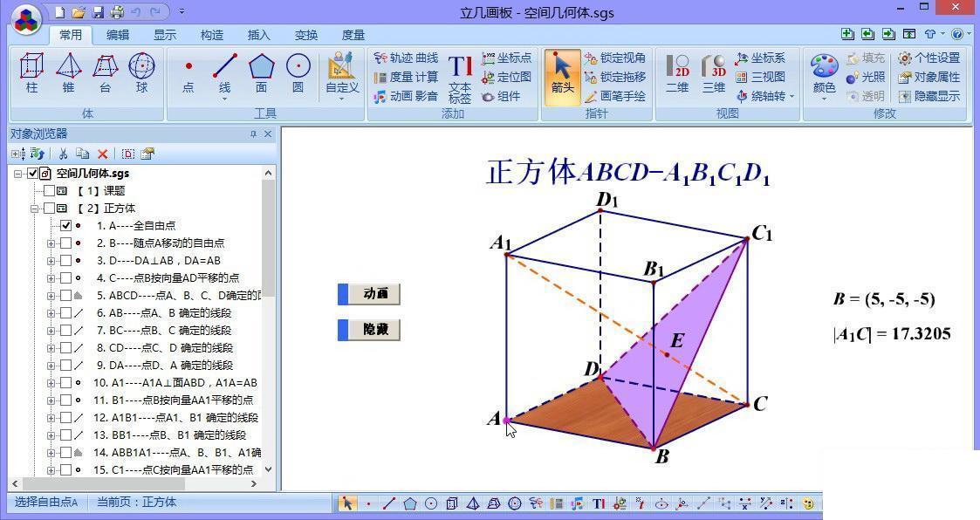Viewport: 980px width, 520px height.
Task: Click pyramid icon in bottom toolbar
Action: 473,503
